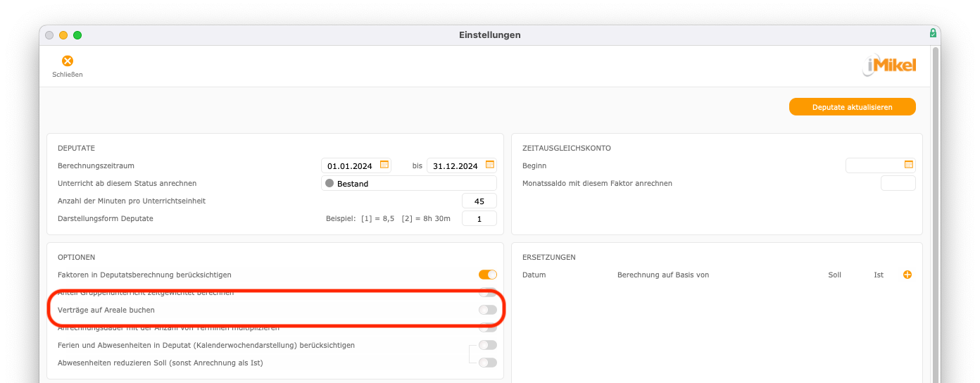
Task: Click the ERSETZUNGEN section heading
Action: click(549, 257)
